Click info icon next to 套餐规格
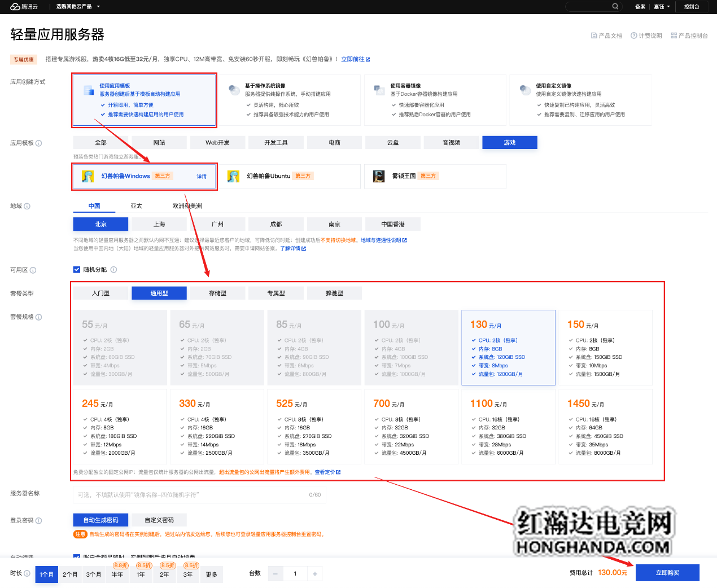Image resolution: width=717 pixels, height=588 pixels. click(x=39, y=317)
